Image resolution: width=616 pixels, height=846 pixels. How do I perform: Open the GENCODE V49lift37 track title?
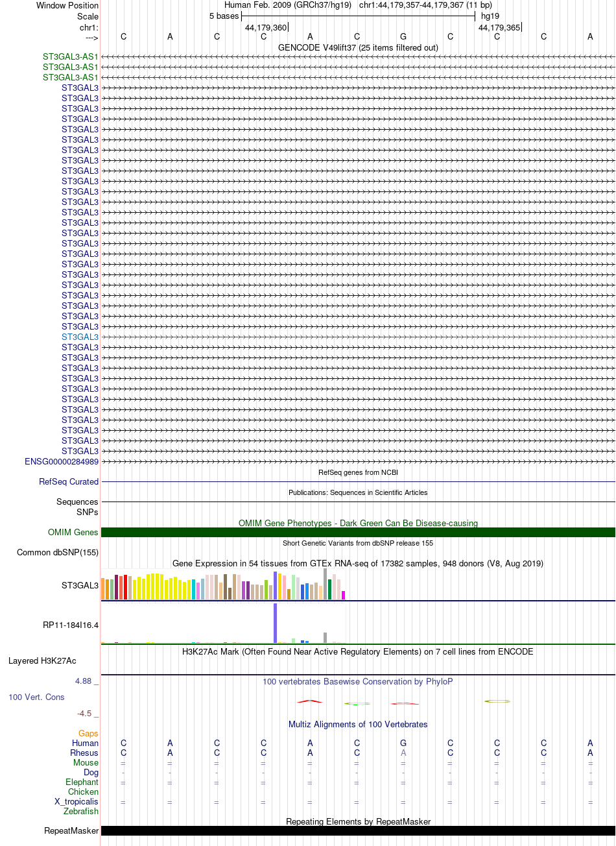click(358, 47)
